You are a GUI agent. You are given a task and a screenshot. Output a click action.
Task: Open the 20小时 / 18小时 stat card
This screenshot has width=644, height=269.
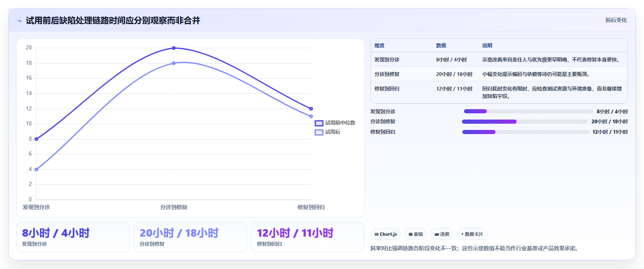[190, 237]
